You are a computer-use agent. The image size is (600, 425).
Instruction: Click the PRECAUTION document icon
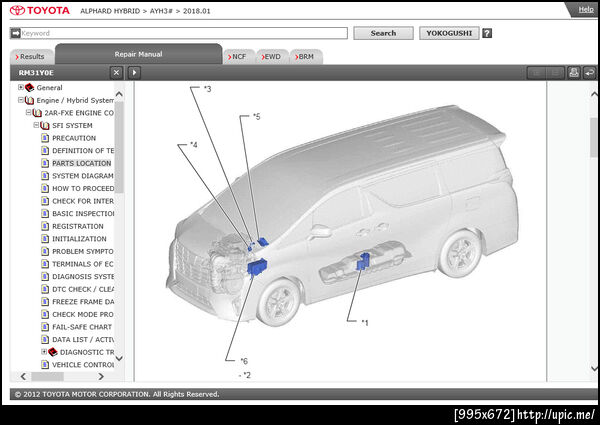tap(45, 138)
